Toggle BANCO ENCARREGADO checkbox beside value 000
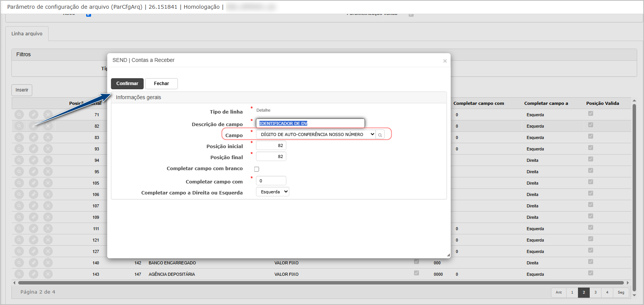The image size is (644, 305). [x=416, y=261]
